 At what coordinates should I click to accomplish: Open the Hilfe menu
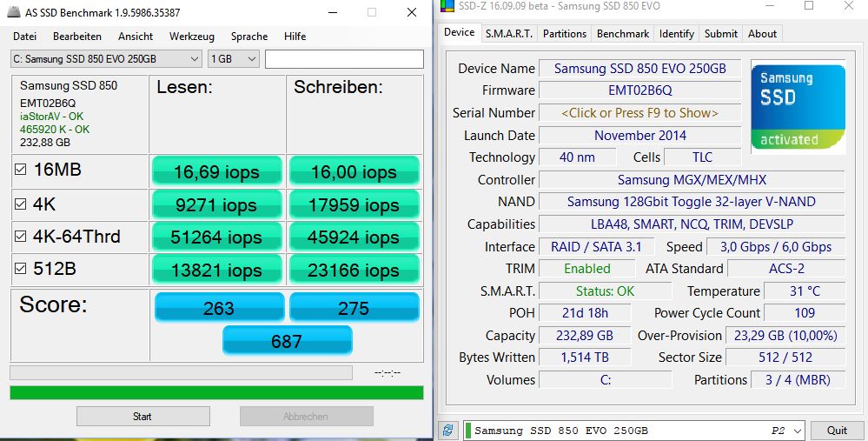click(x=295, y=37)
